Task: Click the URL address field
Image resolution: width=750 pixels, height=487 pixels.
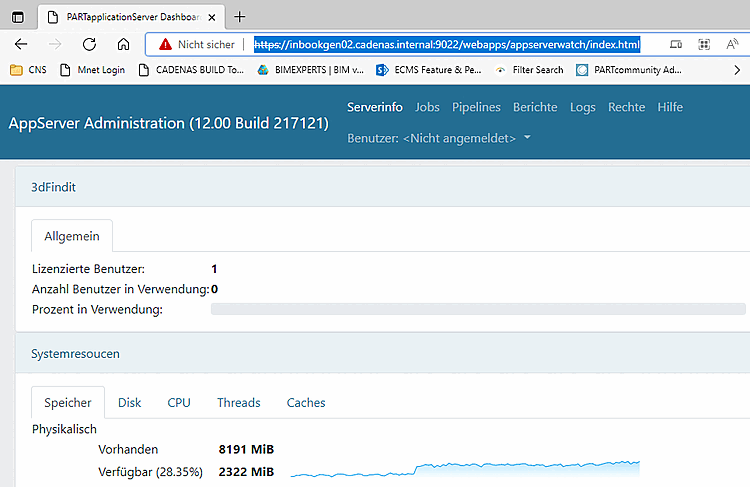Action: coord(447,44)
